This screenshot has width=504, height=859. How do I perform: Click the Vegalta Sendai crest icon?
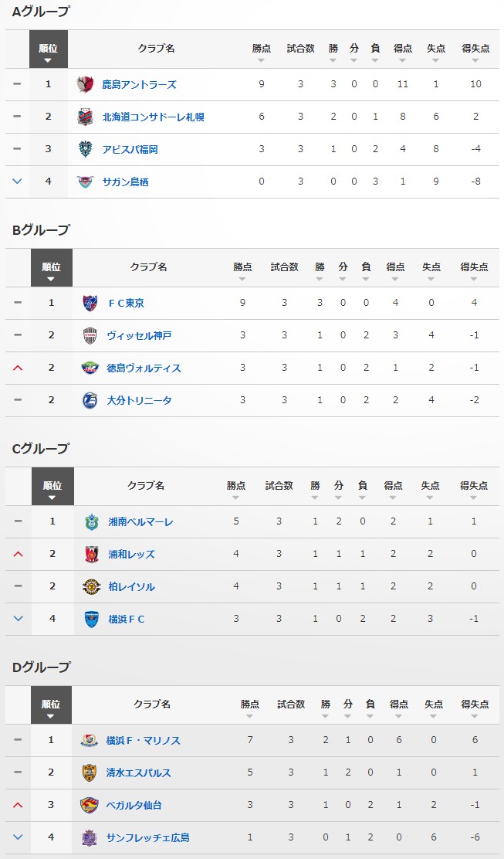click(90, 805)
